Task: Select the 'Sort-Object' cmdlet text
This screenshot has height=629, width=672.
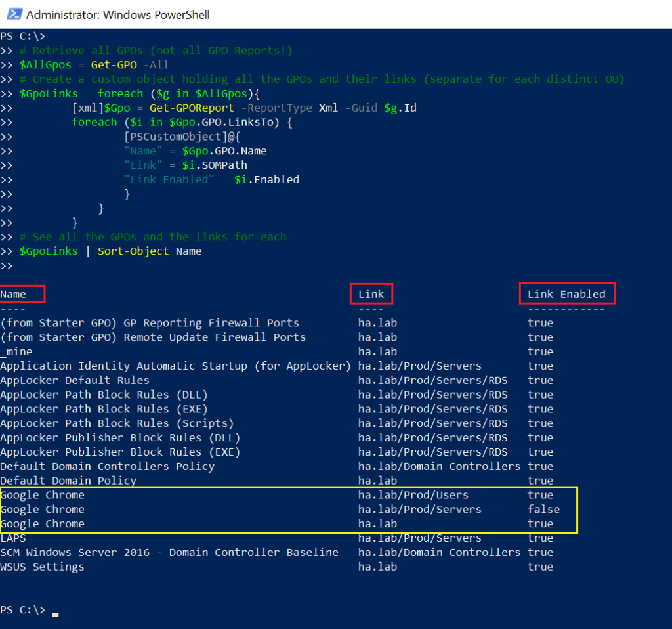Action: (133, 251)
